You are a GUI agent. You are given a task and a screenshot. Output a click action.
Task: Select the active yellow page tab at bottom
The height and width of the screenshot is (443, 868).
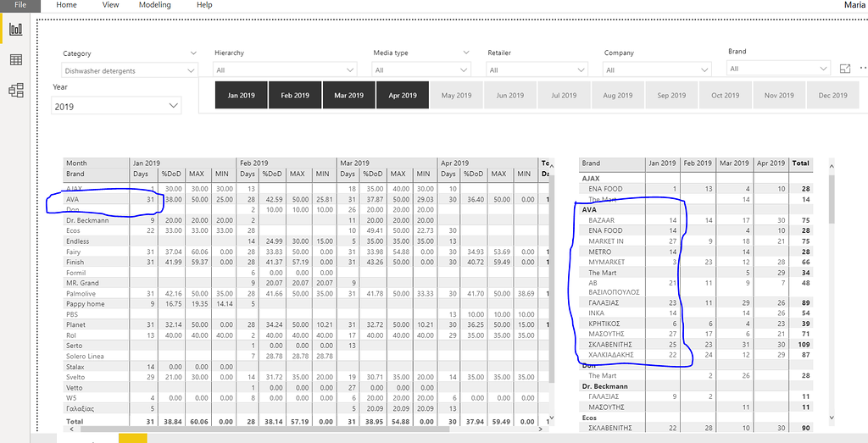click(133, 439)
